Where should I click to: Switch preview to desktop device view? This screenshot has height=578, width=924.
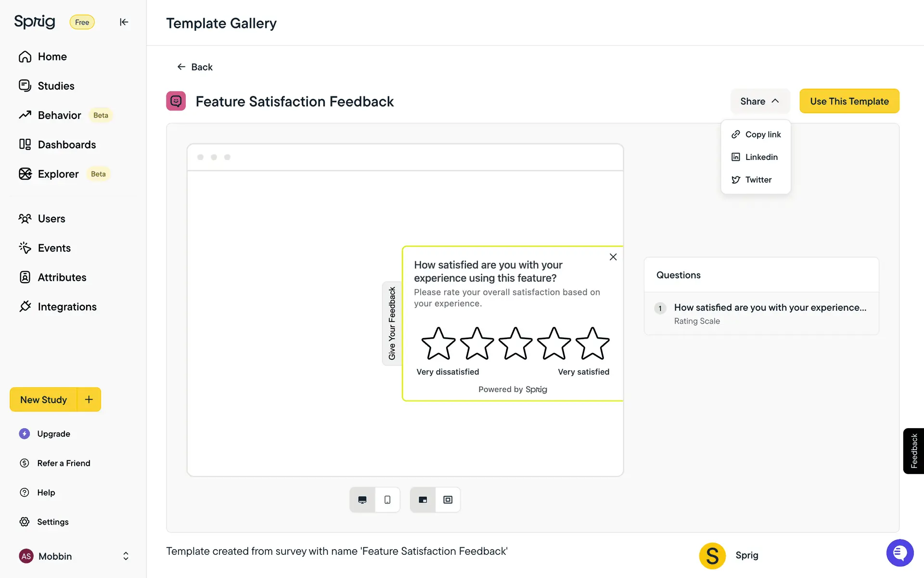[362, 500]
